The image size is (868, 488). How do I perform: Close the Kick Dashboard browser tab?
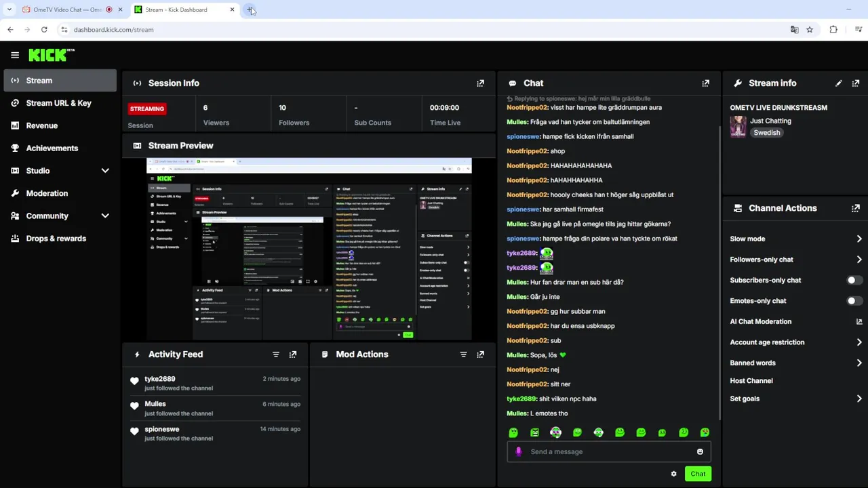point(232,9)
